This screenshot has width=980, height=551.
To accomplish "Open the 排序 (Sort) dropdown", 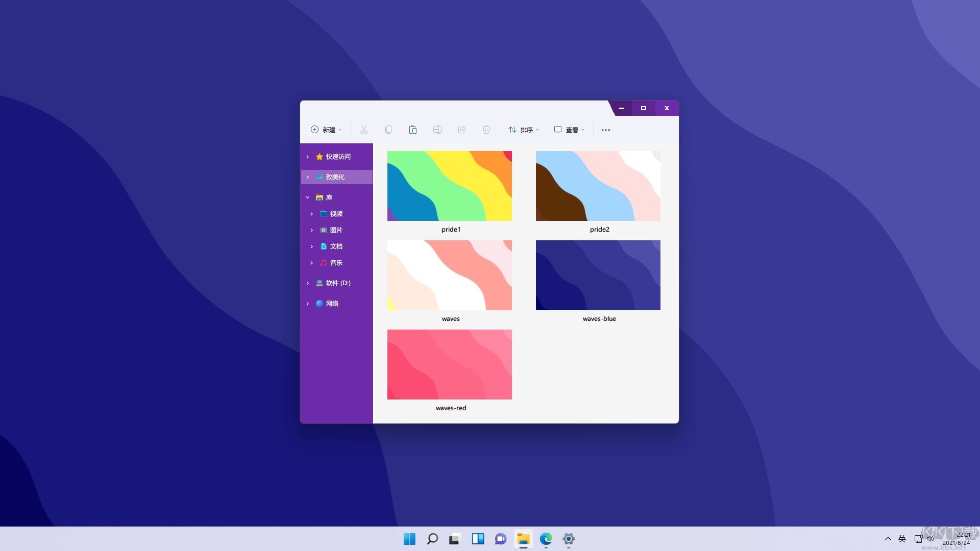I will (x=524, y=130).
